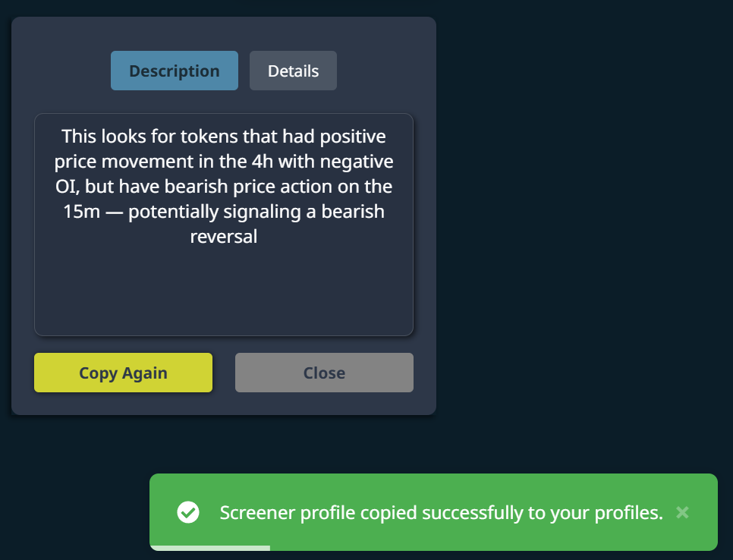
Task: Click the 'Screener profile copied successfully' message
Action: (441, 513)
